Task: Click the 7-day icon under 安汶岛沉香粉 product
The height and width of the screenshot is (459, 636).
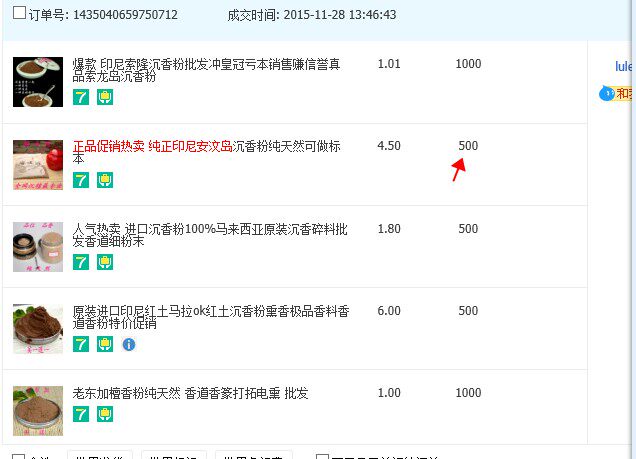Action: [81, 180]
